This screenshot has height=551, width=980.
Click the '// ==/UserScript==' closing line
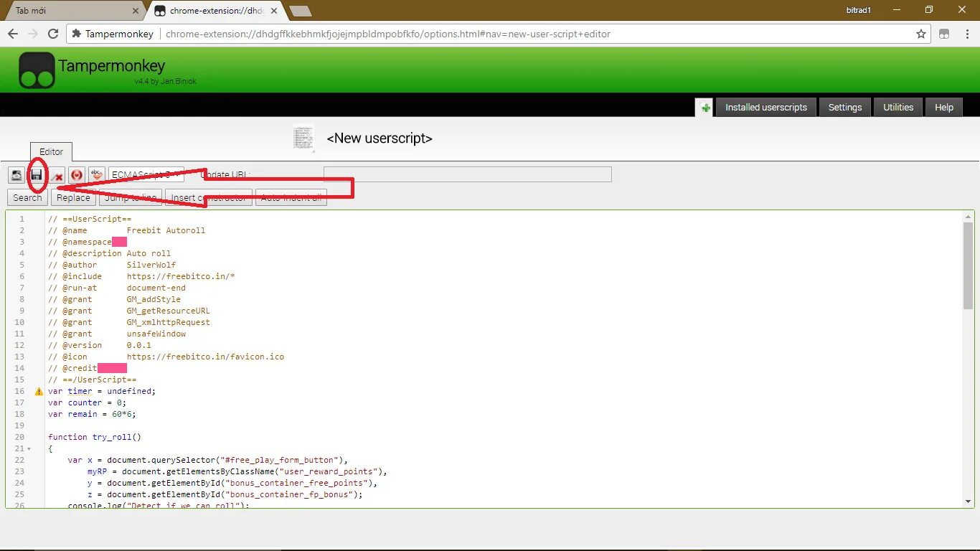pos(93,380)
